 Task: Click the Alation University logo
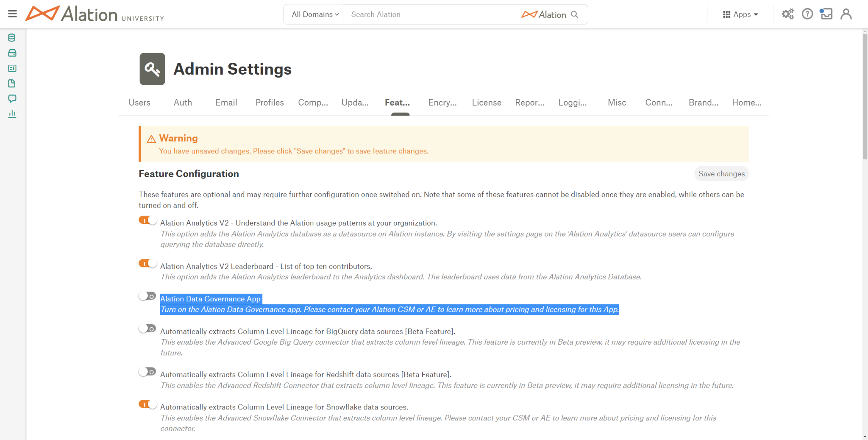95,14
